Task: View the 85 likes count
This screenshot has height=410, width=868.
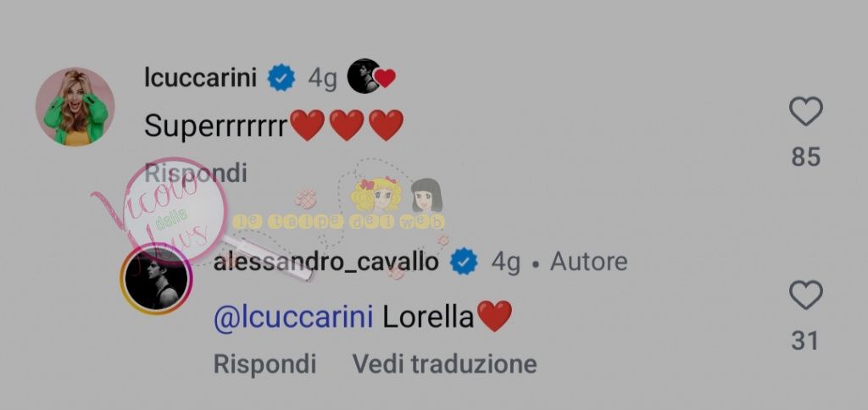Action: [x=805, y=158]
